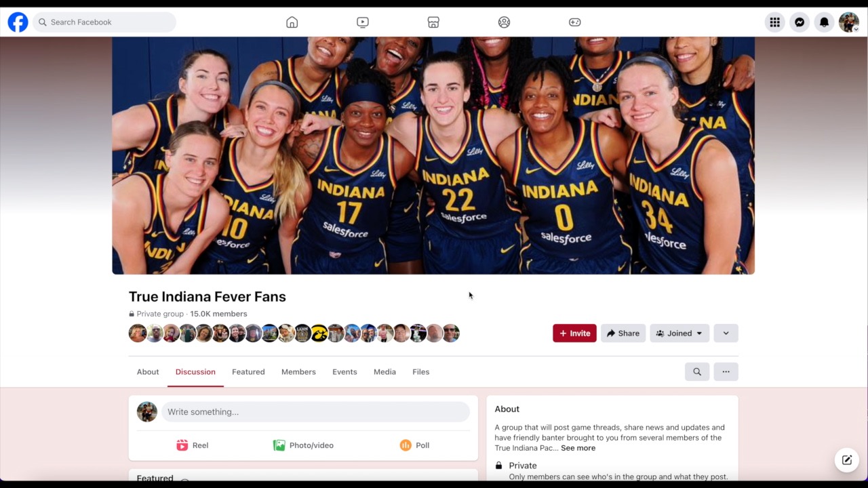868x488 pixels.
Task: Click the first member avatar in the row
Action: click(138, 333)
